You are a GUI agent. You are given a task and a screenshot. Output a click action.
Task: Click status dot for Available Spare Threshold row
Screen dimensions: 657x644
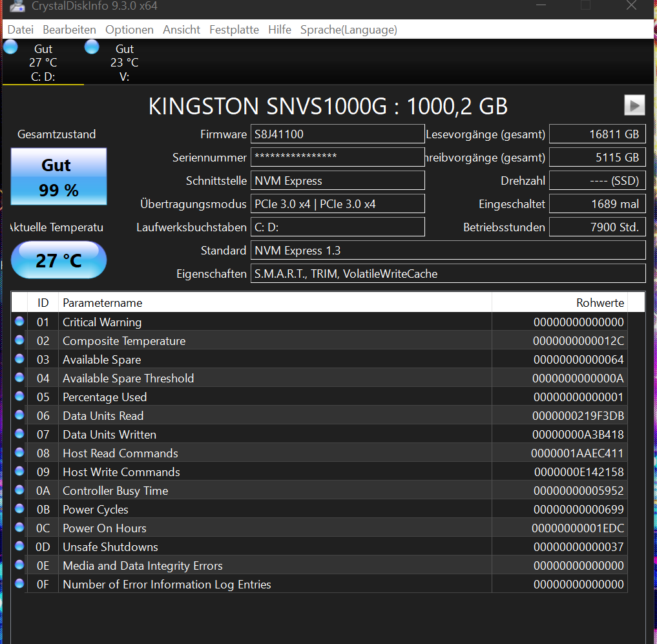coord(19,377)
